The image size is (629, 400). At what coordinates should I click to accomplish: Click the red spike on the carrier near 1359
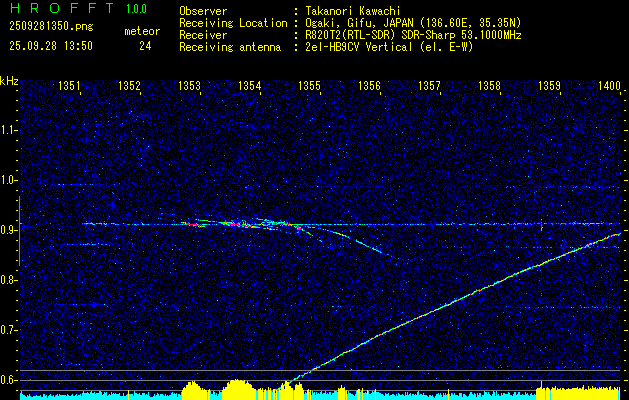pos(542,227)
